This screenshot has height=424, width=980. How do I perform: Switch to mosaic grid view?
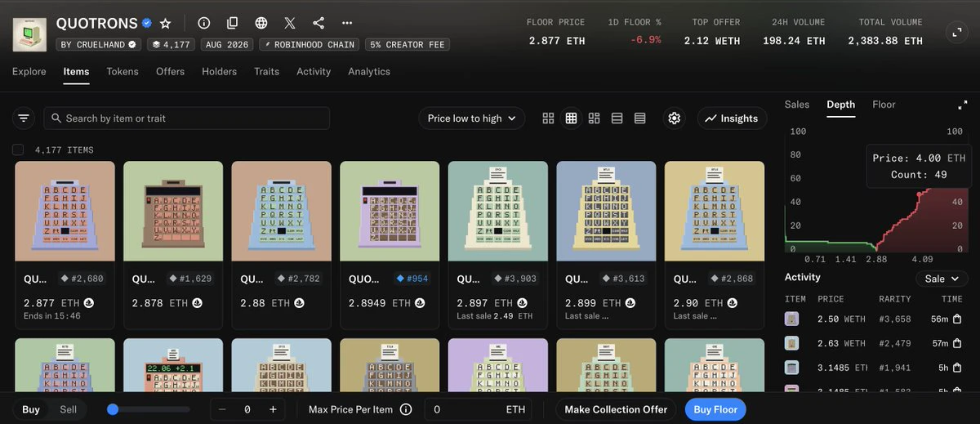(x=594, y=118)
